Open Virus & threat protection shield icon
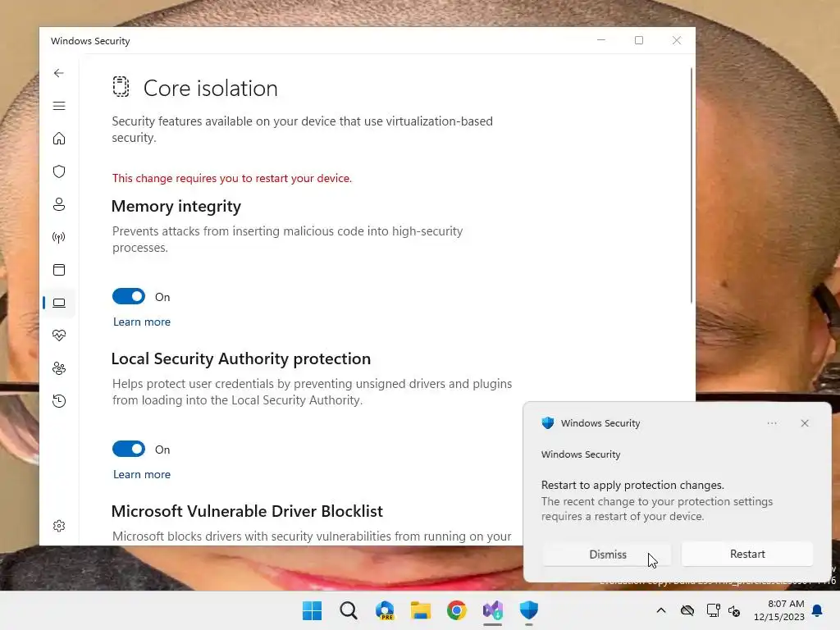The width and height of the screenshot is (840, 630). (59, 171)
